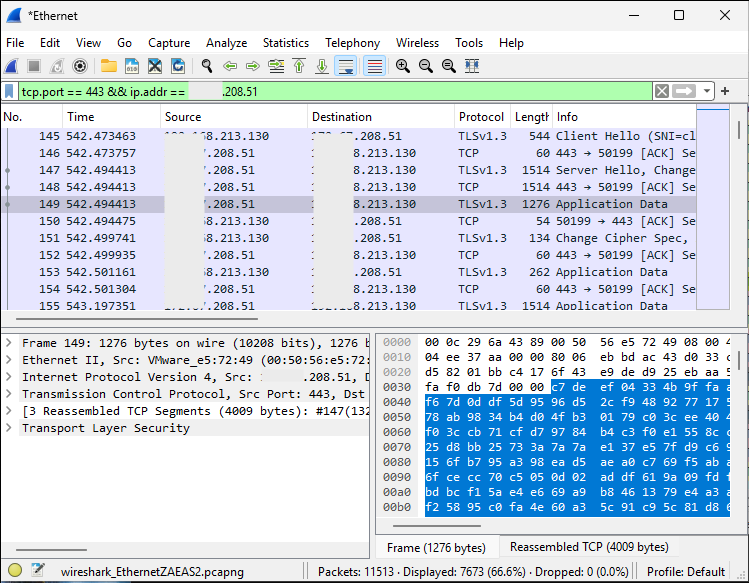Apply the display filter arrow button

[684, 91]
